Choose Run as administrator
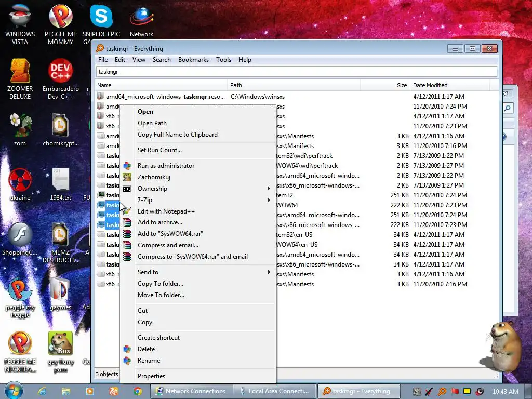 tap(198, 166)
